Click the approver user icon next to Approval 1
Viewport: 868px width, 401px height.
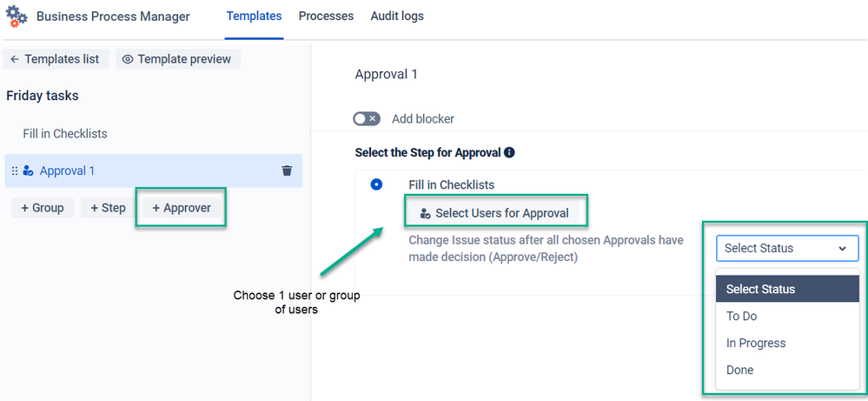tap(28, 170)
